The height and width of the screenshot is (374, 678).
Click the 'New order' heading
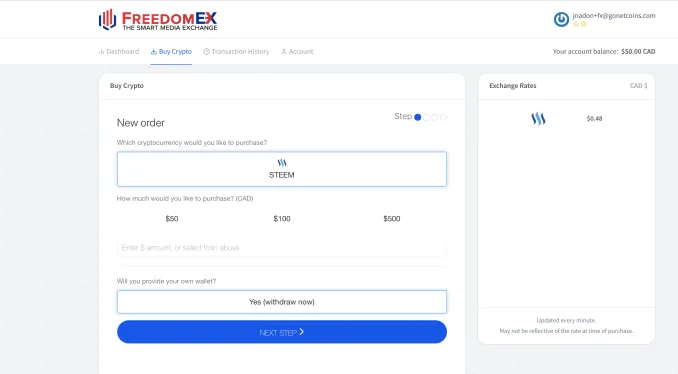click(141, 123)
